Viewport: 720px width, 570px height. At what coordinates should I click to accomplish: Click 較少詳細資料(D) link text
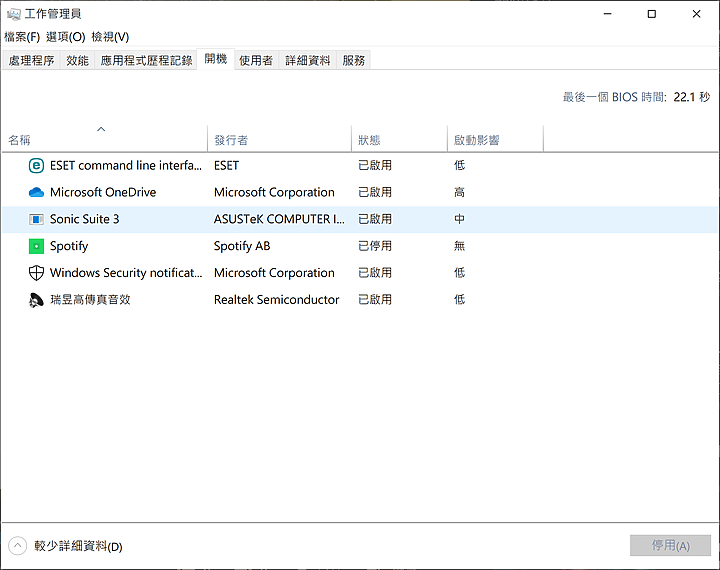(79, 546)
